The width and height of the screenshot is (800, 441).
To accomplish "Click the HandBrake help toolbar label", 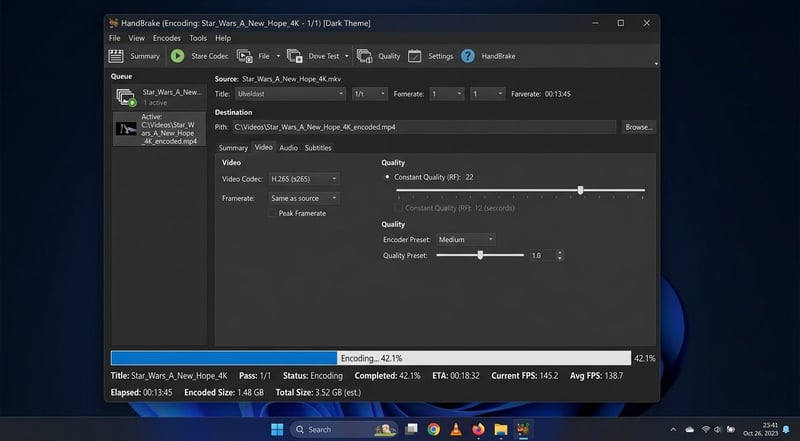I will coord(498,56).
